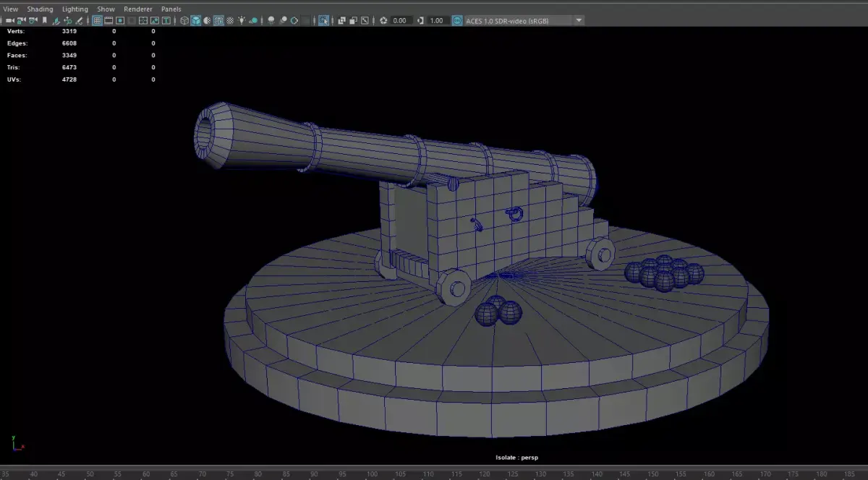Click the UVs count 4728
Viewport: 868px width, 480px height.
click(69, 79)
